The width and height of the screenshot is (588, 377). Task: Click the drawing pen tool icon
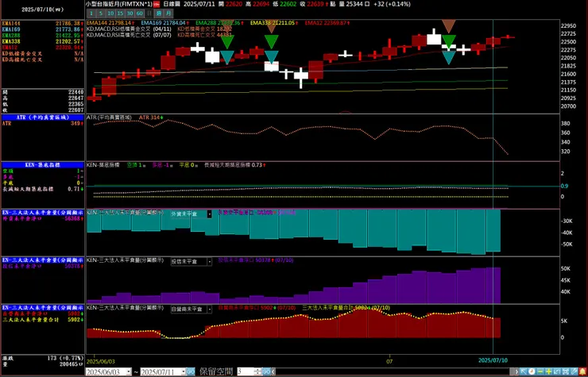click(574, 371)
